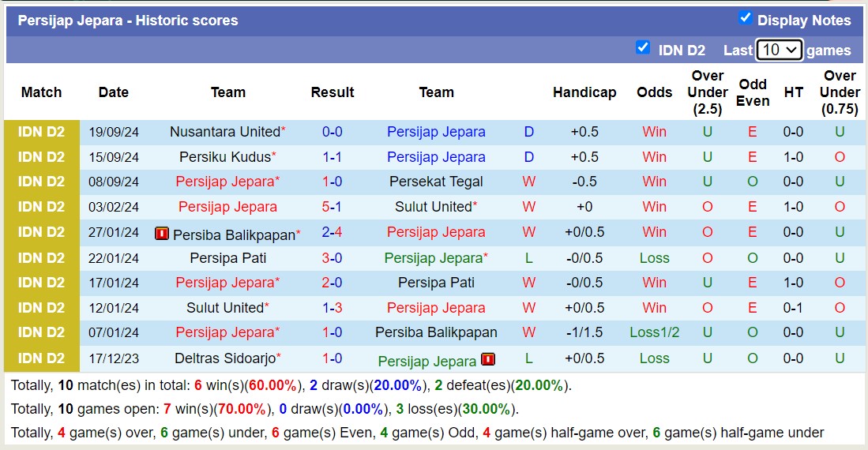Viewport: 868px width, 450px height.
Task: Open the Last 10 games dropdown
Action: 779,50
